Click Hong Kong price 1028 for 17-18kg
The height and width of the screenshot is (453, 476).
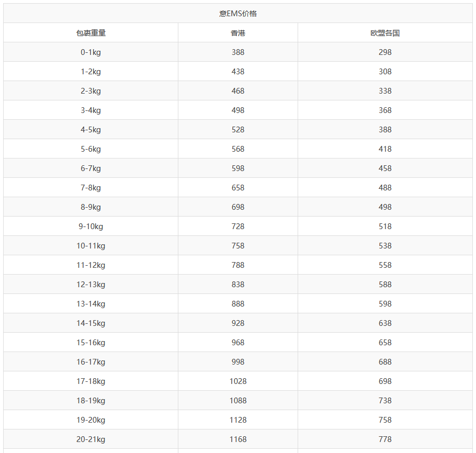[x=238, y=381]
